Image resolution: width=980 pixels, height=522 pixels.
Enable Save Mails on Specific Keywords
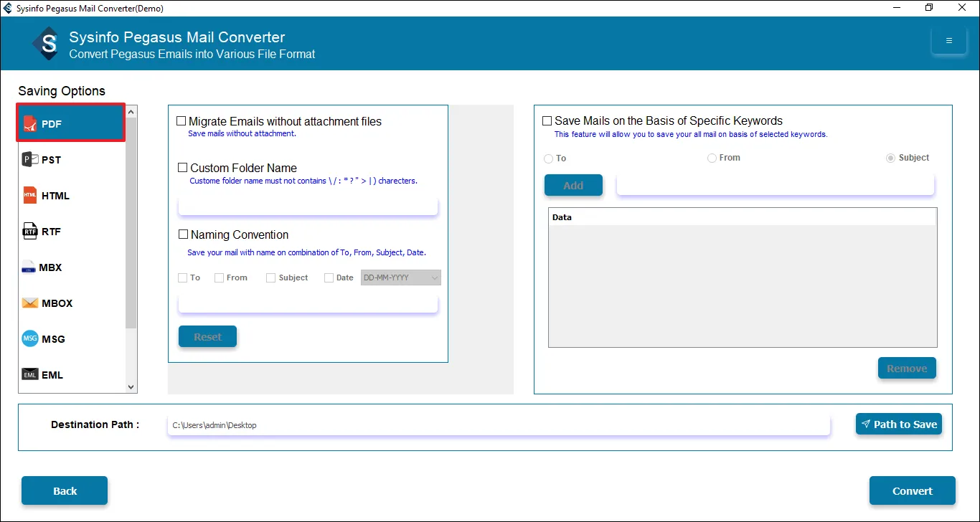coord(547,121)
